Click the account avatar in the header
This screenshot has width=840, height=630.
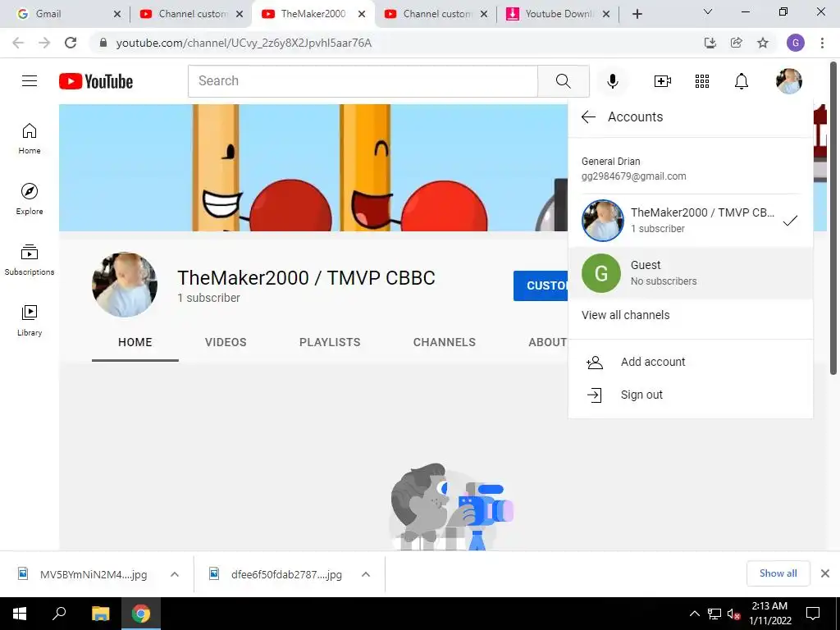click(x=788, y=81)
